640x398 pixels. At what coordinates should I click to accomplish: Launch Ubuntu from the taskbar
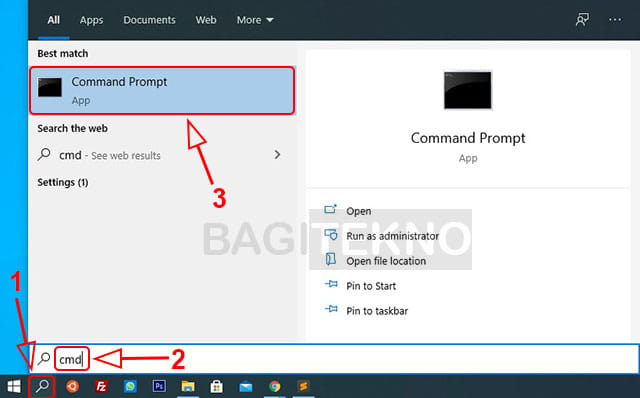pos(72,386)
